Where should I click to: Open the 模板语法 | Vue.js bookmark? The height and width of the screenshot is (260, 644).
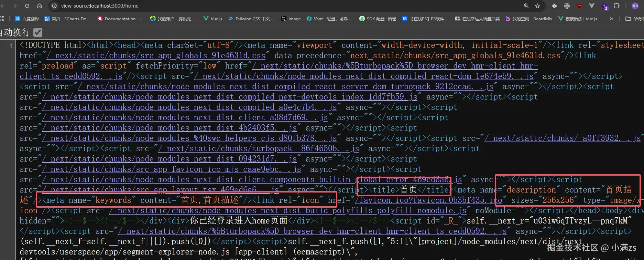click(578, 19)
